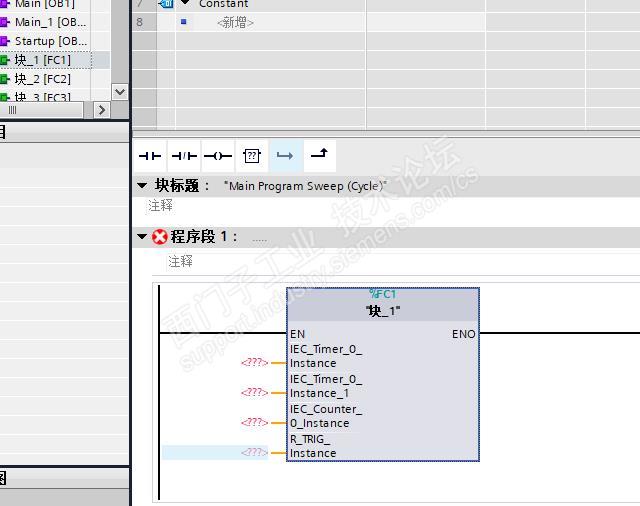The width and height of the screenshot is (640, 506).
Task: Select 块_3 [FC3] in project tree
Action: (x=42, y=97)
